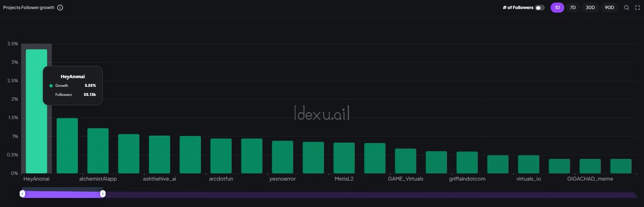Toggle the # of Followers switch
Screen dimensions: 644x207
tap(539, 8)
